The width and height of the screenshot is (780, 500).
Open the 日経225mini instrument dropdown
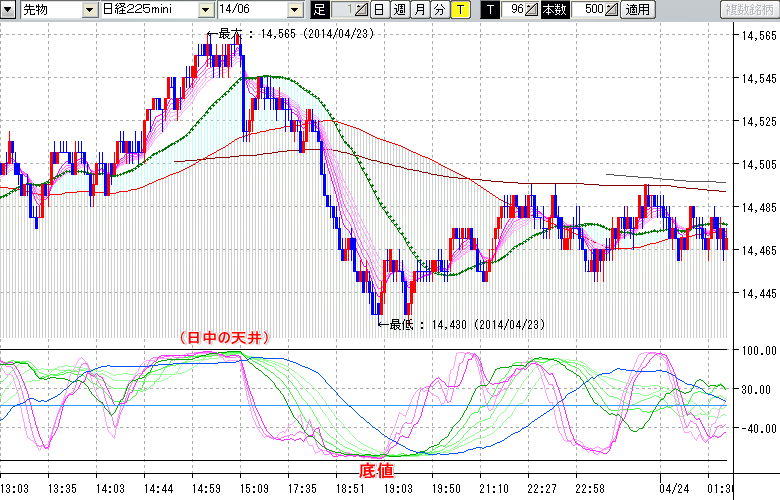(x=203, y=10)
